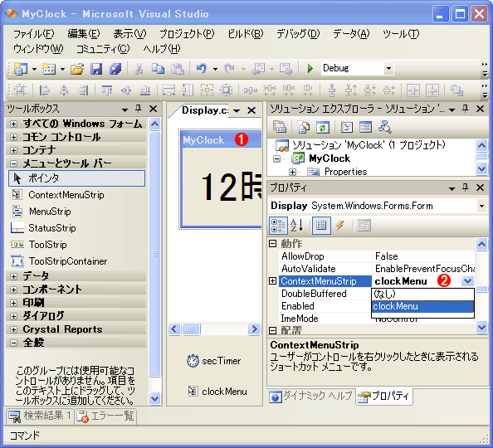
Task: Switch properties to Categorized view
Action: coord(278,226)
